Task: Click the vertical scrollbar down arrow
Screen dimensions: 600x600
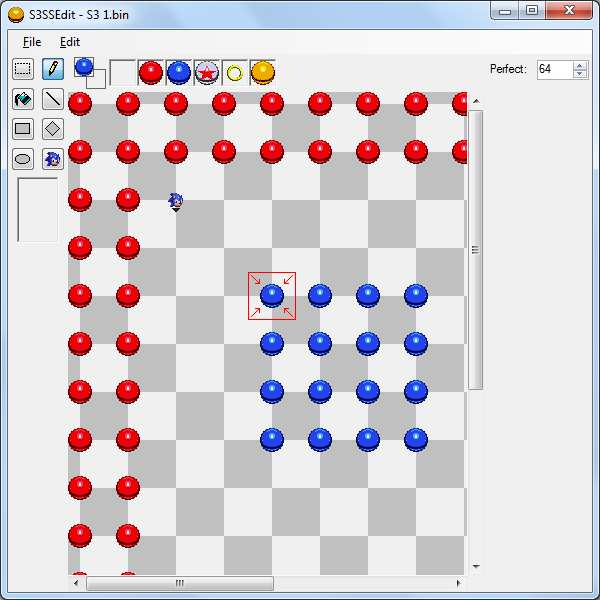Action: click(476, 566)
